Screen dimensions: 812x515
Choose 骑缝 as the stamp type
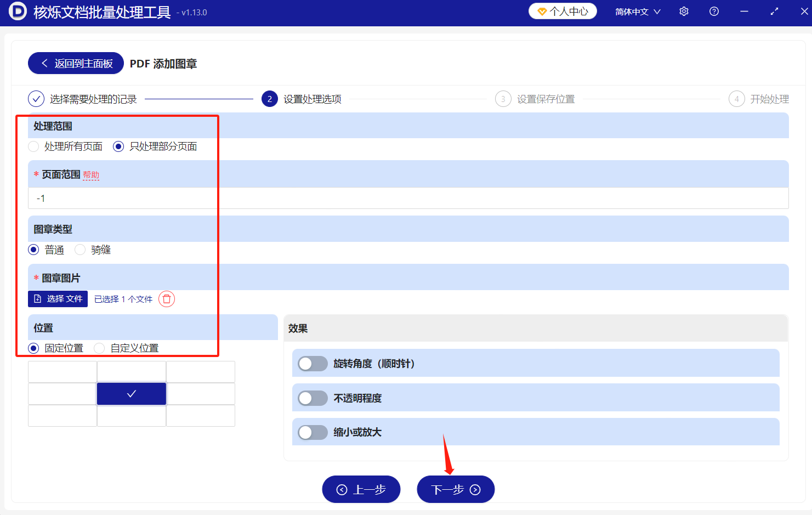pyautogui.click(x=80, y=250)
